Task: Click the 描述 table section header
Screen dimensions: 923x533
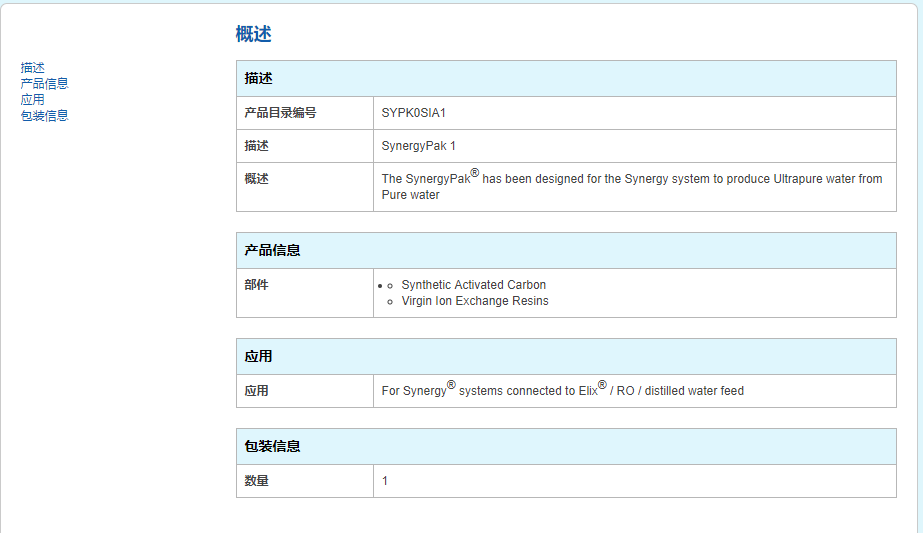Action: [x=259, y=78]
